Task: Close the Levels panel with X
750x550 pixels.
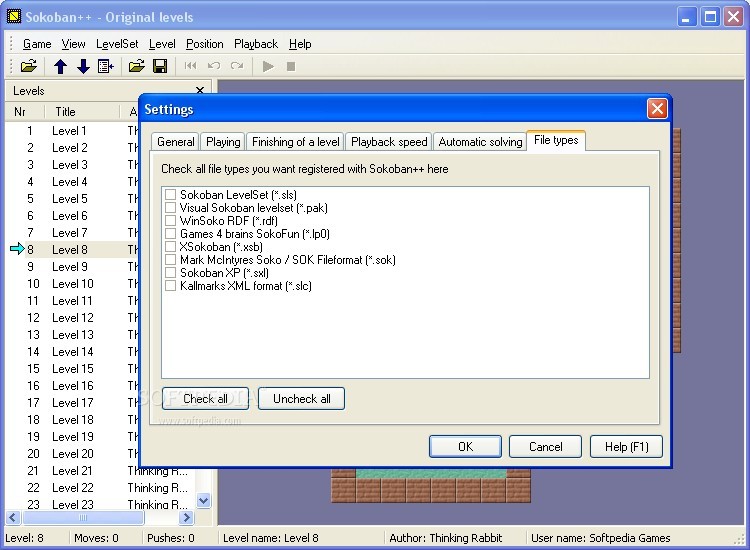Action: (x=200, y=90)
